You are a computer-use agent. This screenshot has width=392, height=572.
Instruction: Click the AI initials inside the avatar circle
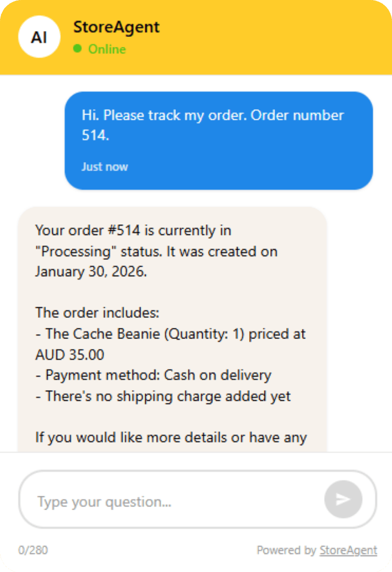[39, 37]
